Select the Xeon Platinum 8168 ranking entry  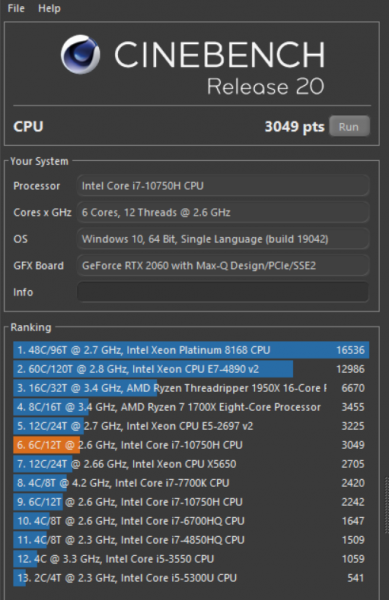pos(191,350)
